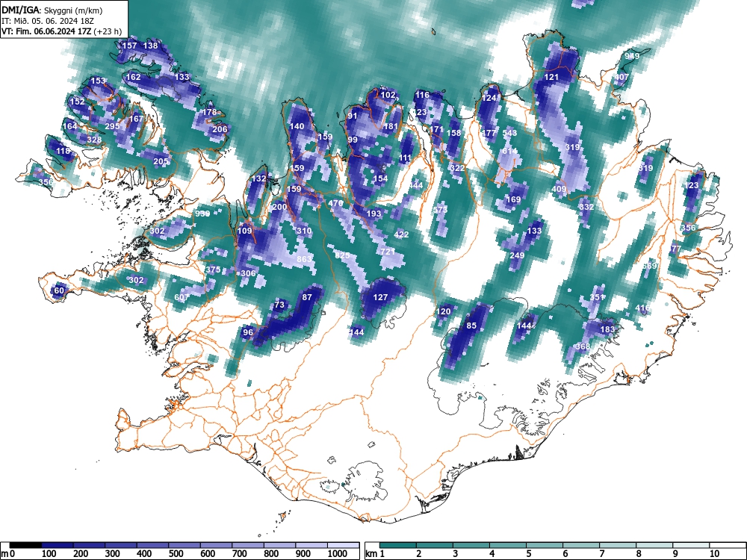Click the 109 visibility value
This screenshot has width=747, height=560.
pos(244,231)
